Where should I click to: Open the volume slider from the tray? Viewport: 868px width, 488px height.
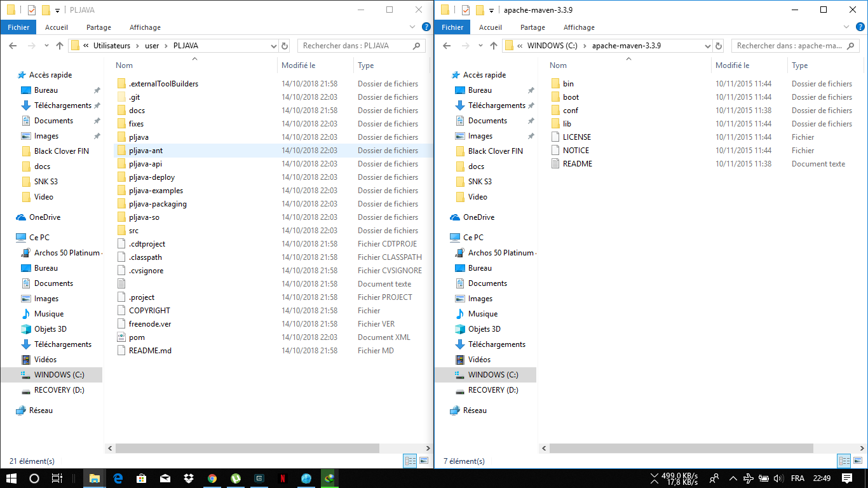tap(778, 478)
